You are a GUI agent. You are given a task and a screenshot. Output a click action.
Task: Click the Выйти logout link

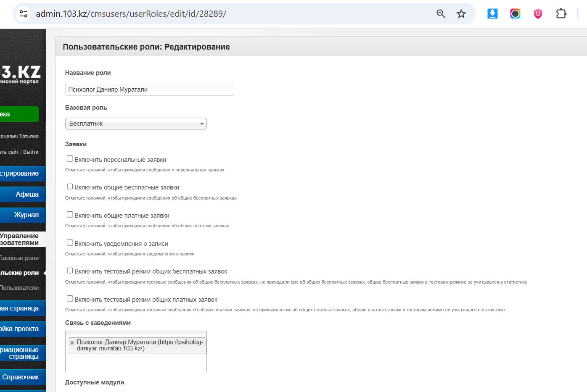click(31, 152)
